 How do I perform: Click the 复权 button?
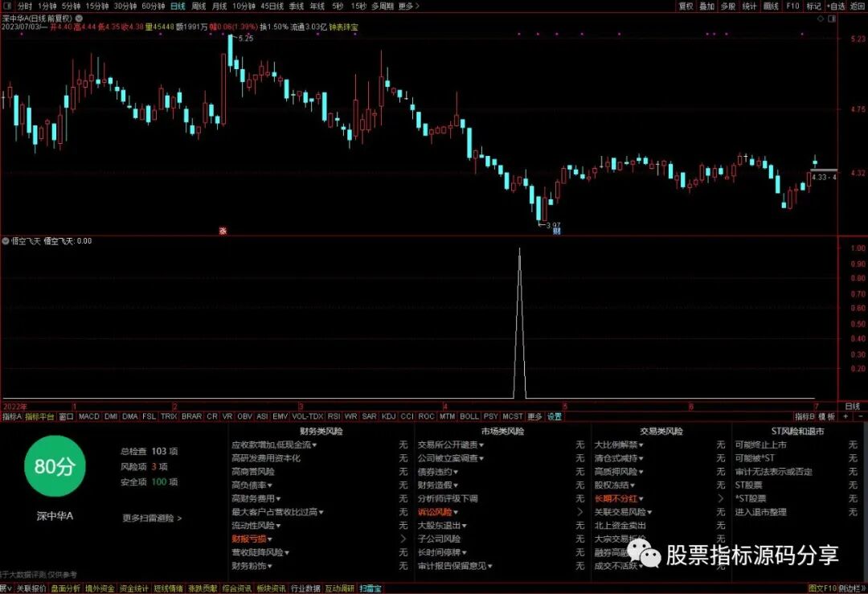(686, 6)
